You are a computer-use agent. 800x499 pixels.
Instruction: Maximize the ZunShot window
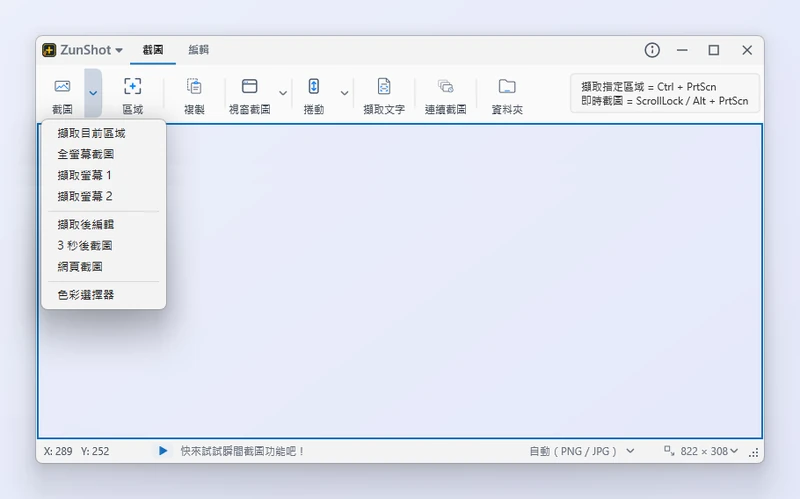[714, 50]
